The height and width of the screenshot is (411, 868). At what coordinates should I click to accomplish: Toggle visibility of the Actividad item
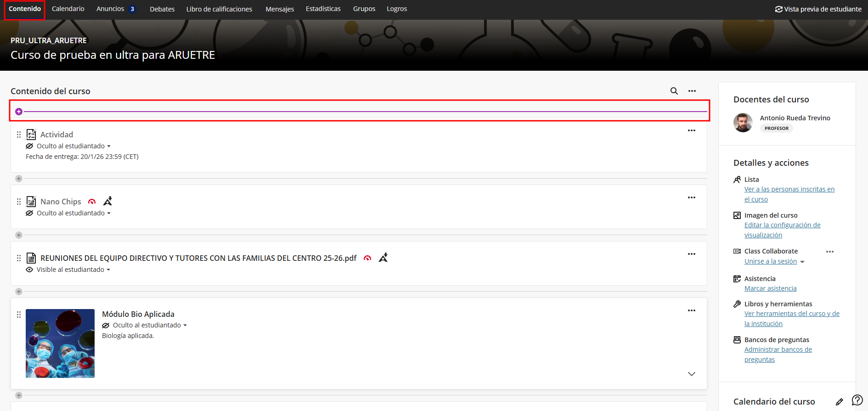73,146
